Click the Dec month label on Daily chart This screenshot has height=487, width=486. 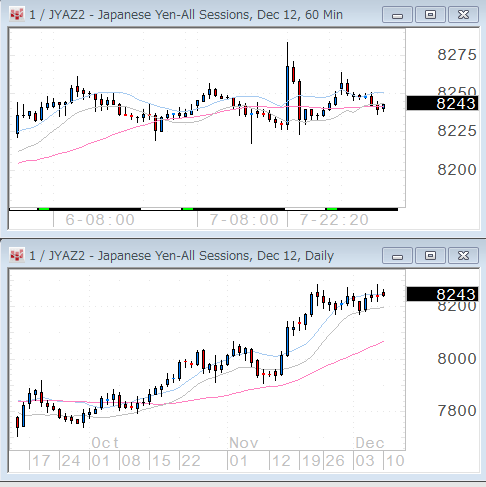[x=370, y=443]
